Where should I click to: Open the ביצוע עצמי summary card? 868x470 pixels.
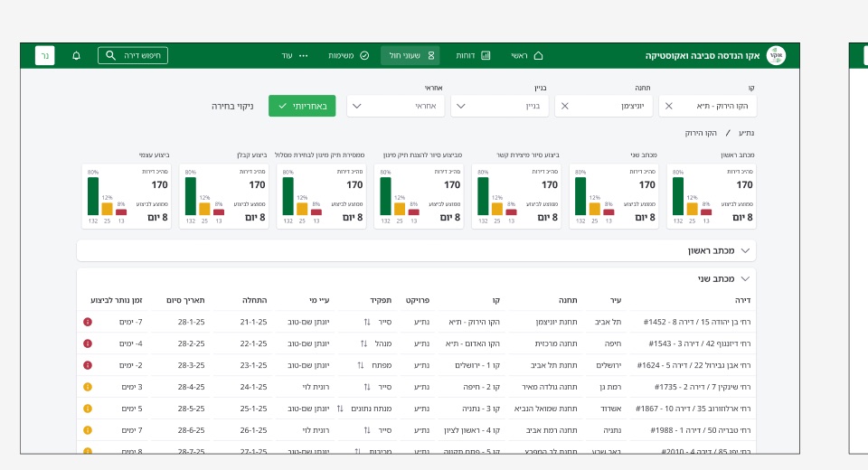point(127,196)
